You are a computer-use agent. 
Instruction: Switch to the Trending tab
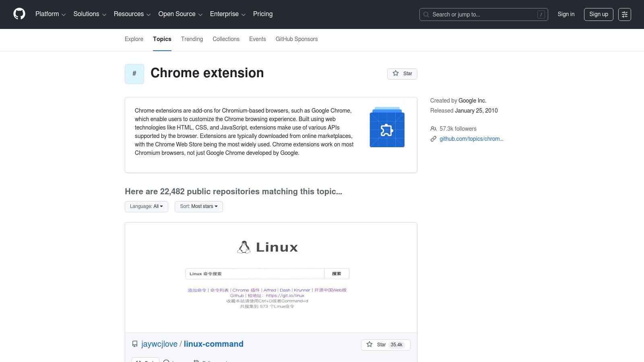pyautogui.click(x=192, y=39)
